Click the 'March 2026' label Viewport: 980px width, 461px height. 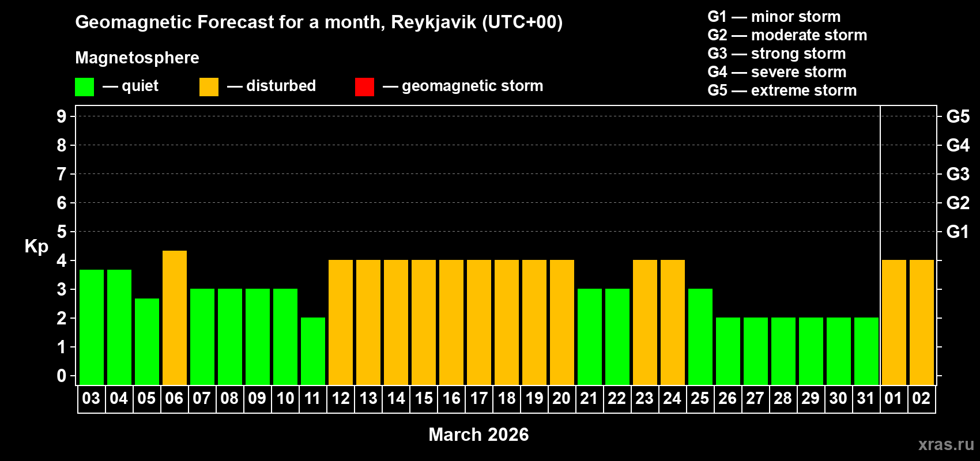click(478, 434)
